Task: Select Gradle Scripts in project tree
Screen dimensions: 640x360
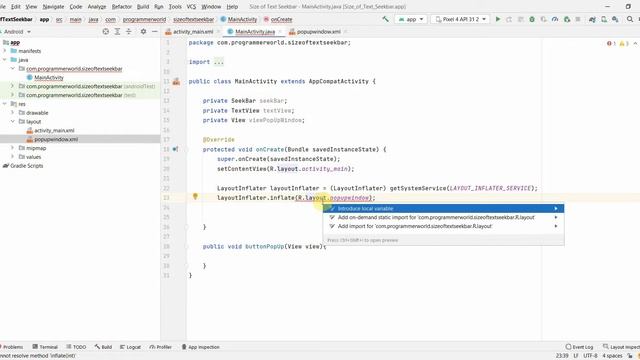Action: pyautogui.click(x=23, y=166)
